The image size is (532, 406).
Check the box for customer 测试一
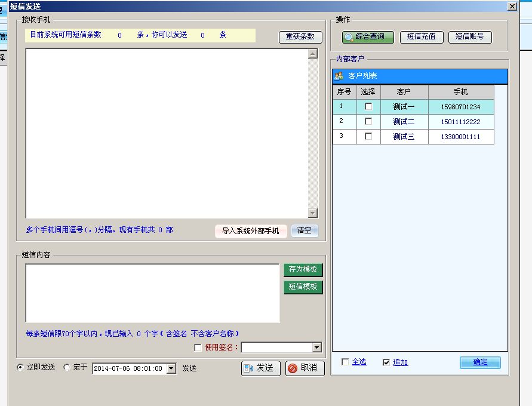[368, 107]
